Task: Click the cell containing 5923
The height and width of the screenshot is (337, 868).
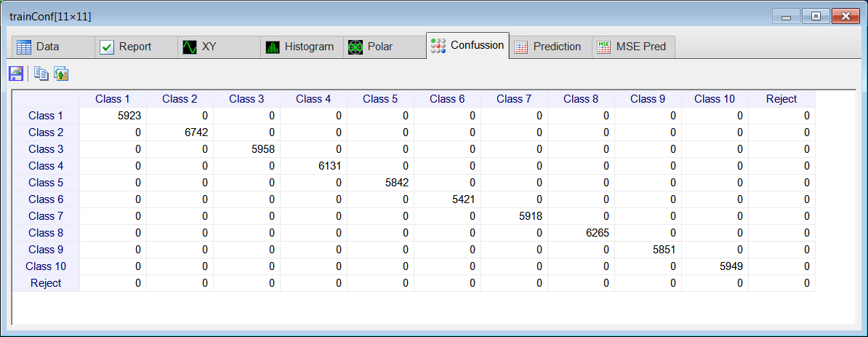Action: (113, 116)
